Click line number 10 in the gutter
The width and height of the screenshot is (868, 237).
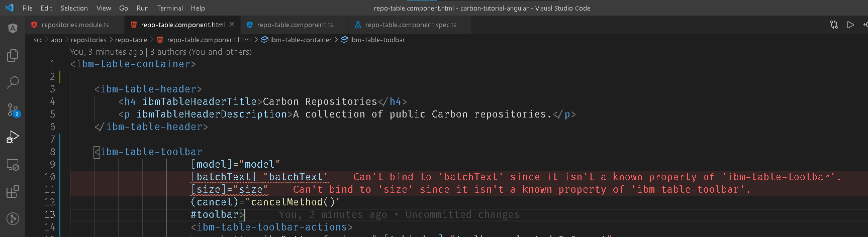(x=50, y=177)
